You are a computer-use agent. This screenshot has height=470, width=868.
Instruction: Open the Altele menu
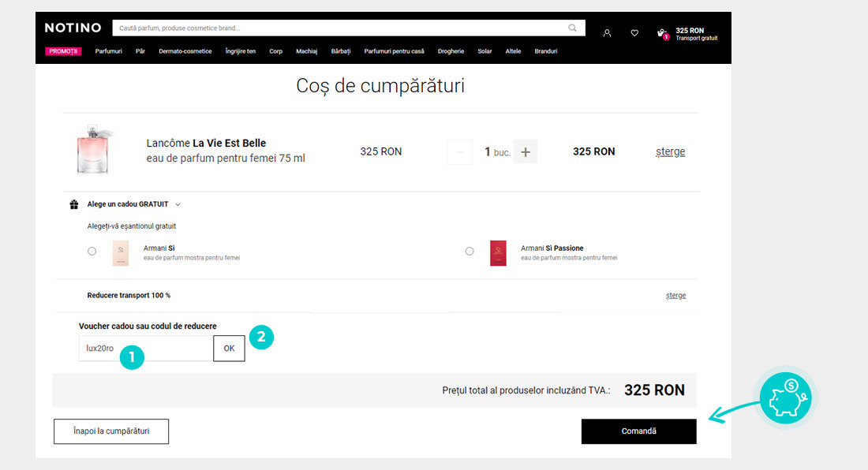pos(513,51)
